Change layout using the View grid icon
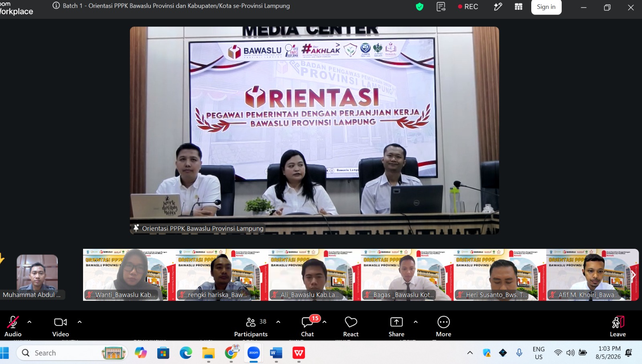This screenshot has width=642, height=364. point(518,7)
